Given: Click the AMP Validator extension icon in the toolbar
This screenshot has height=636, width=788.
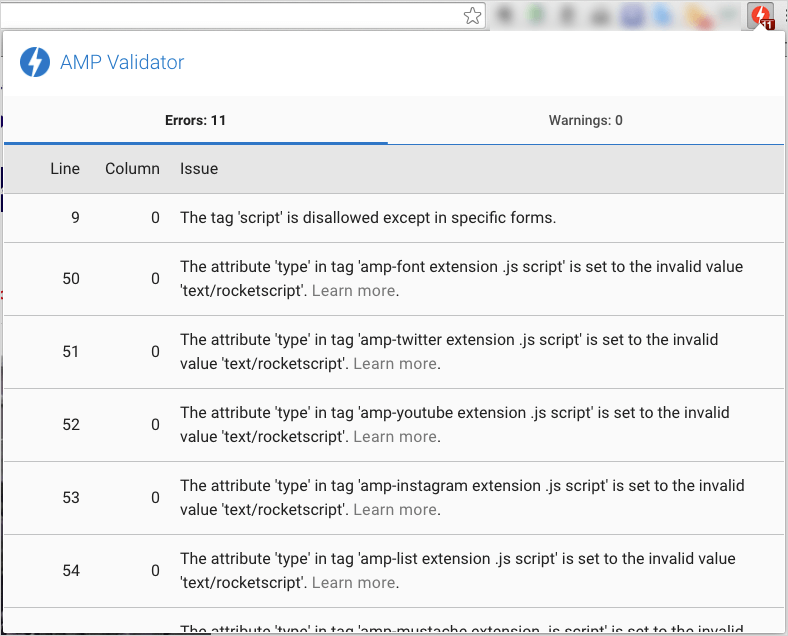Looking at the screenshot, I should (x=761, y=16).
